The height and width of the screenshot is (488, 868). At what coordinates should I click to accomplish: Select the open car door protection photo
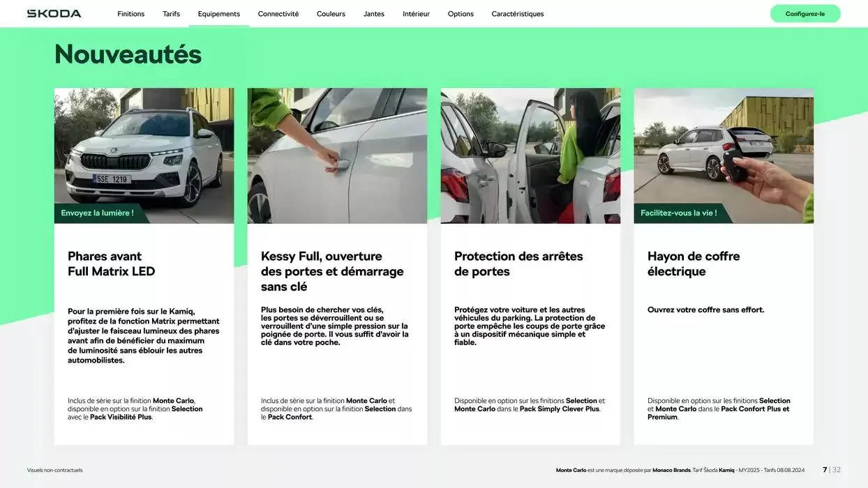(x=530, y=155)
